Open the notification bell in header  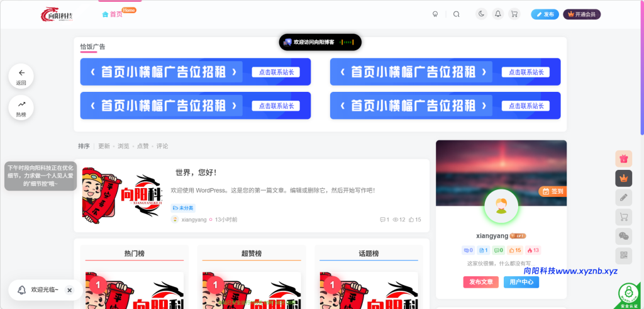498,14
